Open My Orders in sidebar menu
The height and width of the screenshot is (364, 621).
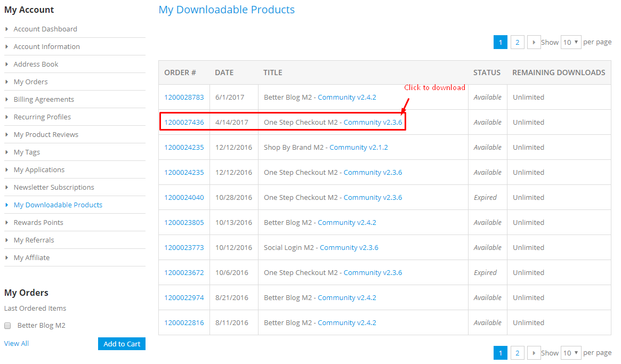tap(30, 82)
